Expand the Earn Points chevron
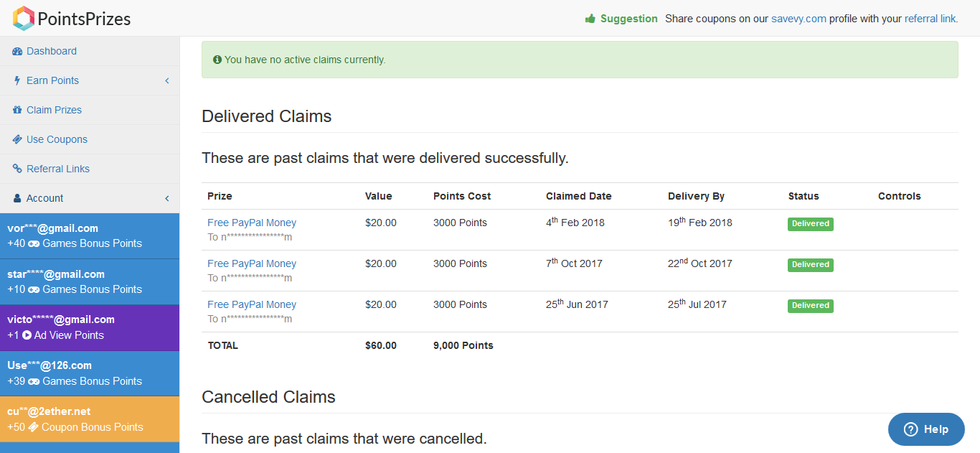Viewport: 980px width, 453px height. 167,80
